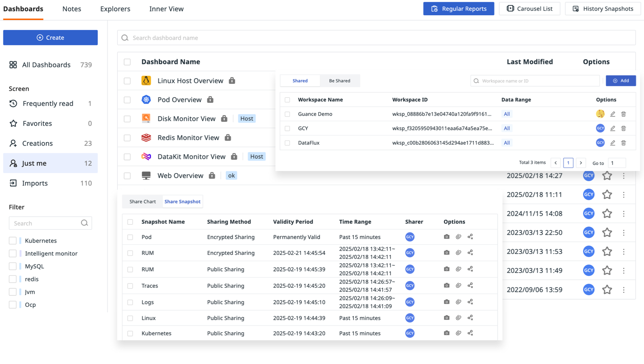Select all snapshots via header checkbox
The height and width of the screenshot is (364, 644).
(x=130, y=222)
